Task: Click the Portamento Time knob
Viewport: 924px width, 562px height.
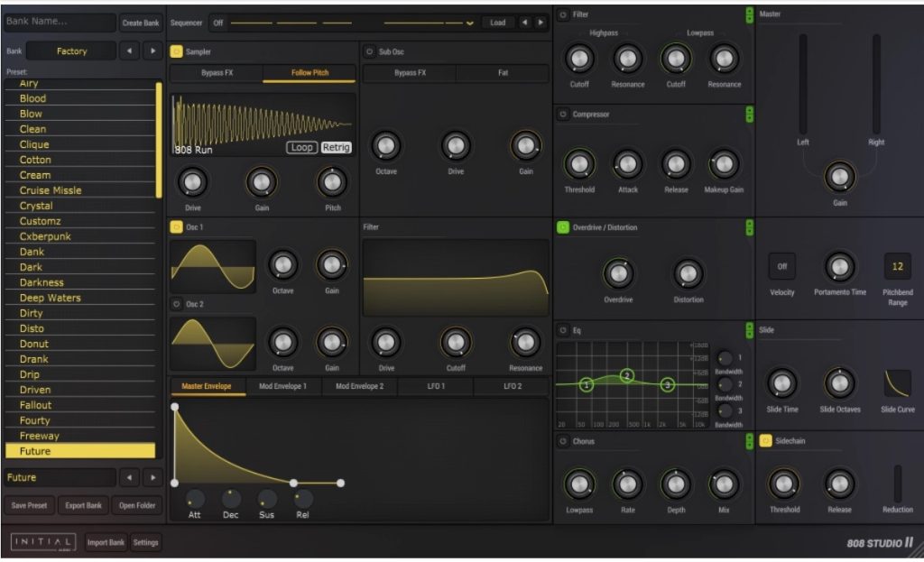Action: click(x=839, y=267)
